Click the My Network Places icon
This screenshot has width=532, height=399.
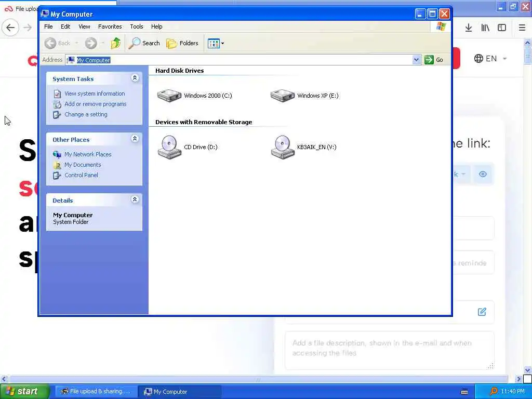[x=57, y=154]
